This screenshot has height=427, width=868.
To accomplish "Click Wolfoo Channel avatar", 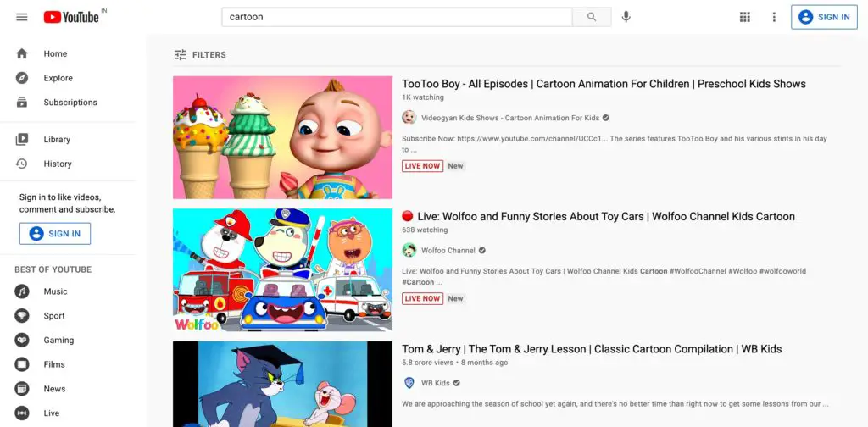I will pos(409,250).
